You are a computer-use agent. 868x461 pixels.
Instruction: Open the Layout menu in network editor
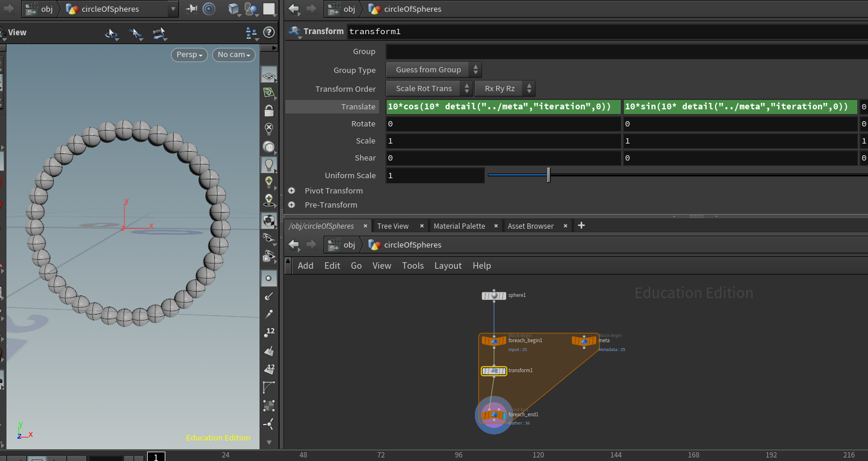448,266
